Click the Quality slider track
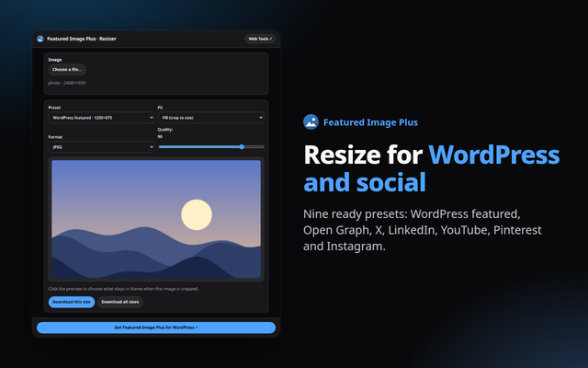This screenshot has width=588, height=368. click(x=211, y=147)
